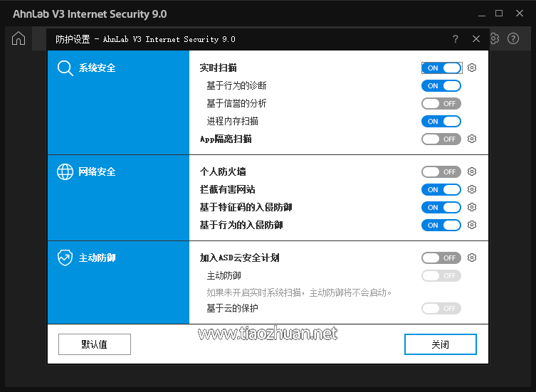This screenshot has width=536, height=392.
Task: Click the 基于行为的诊断 label
Action: click(x=236, y=86)
